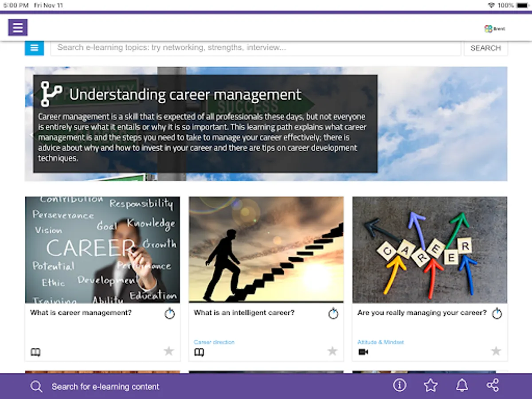Click the share icon in bottom bar
The width and height of the screenshot is (532, 399).
(493, 385)
